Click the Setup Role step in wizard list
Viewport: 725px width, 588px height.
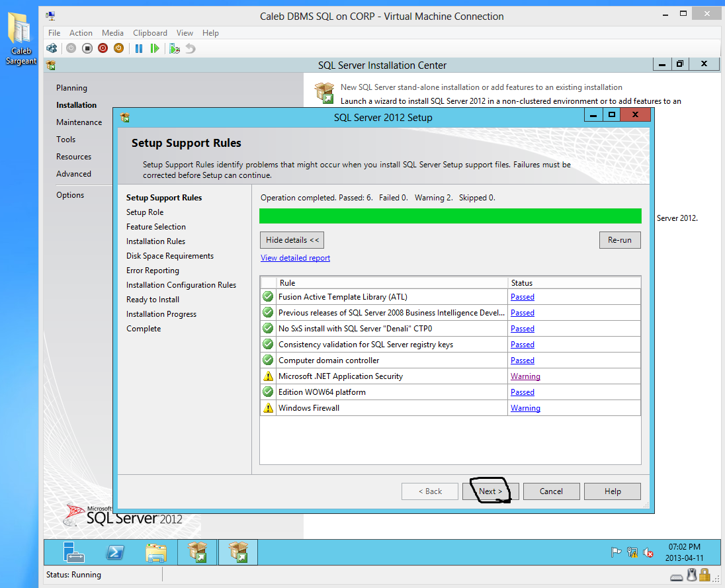click(145, 212)
